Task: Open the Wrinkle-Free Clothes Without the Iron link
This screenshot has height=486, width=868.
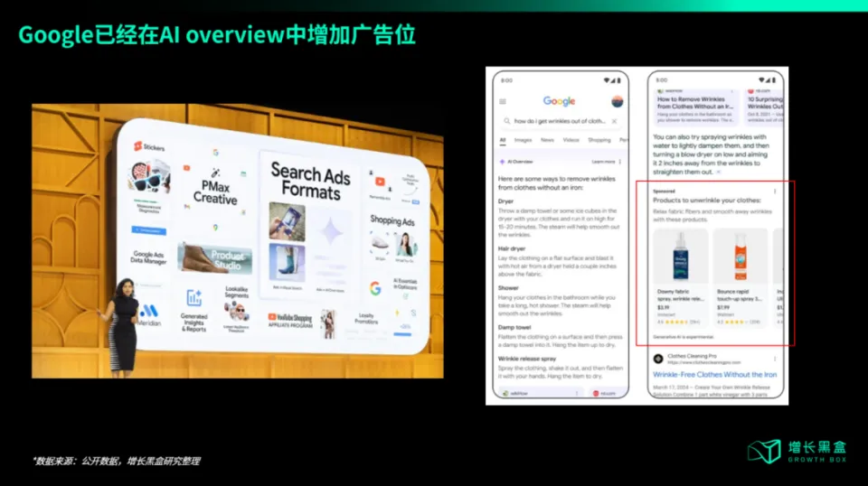Action: (714, 374)
